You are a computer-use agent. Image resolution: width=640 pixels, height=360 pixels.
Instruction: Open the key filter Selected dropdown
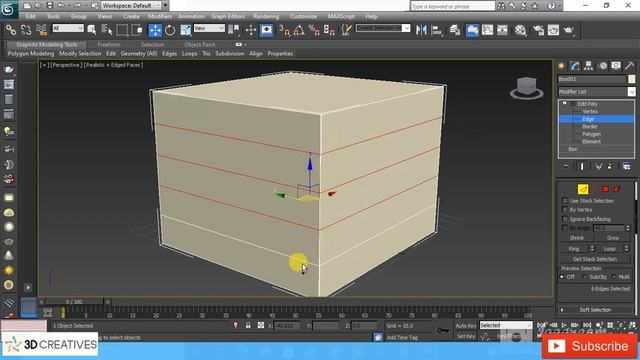click(x=506, y=325)
